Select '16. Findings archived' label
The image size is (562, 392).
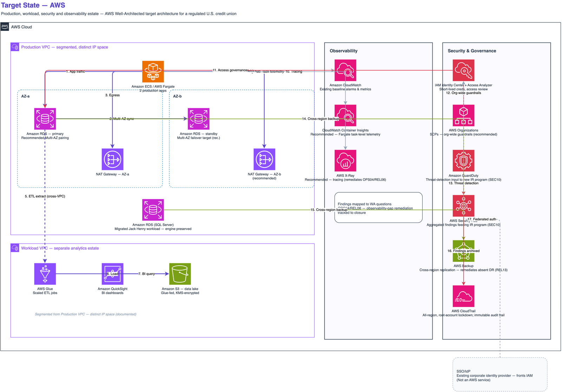[x=463, y=251]
